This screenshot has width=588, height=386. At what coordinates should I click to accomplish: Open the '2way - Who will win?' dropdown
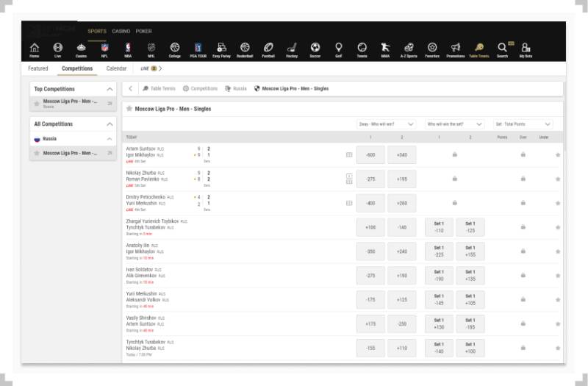(x=387, y=124)
